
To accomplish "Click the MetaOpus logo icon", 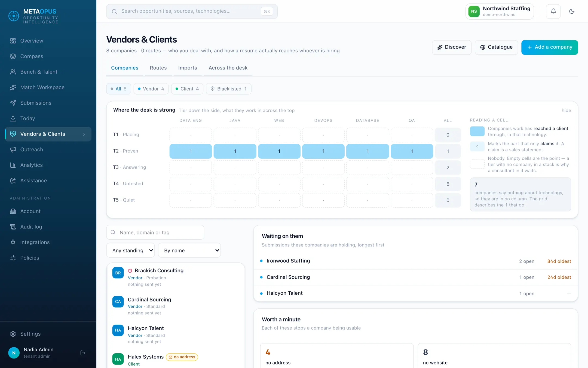I will 14,16.
